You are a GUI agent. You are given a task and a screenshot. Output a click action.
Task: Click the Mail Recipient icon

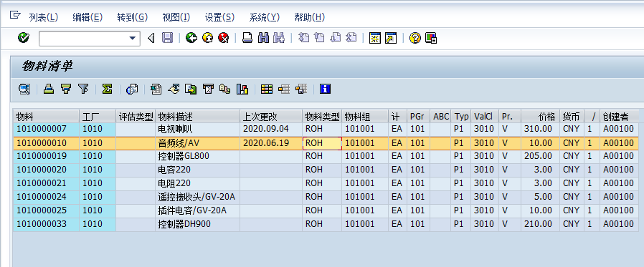pyautogui.click(x=208, y=89)
